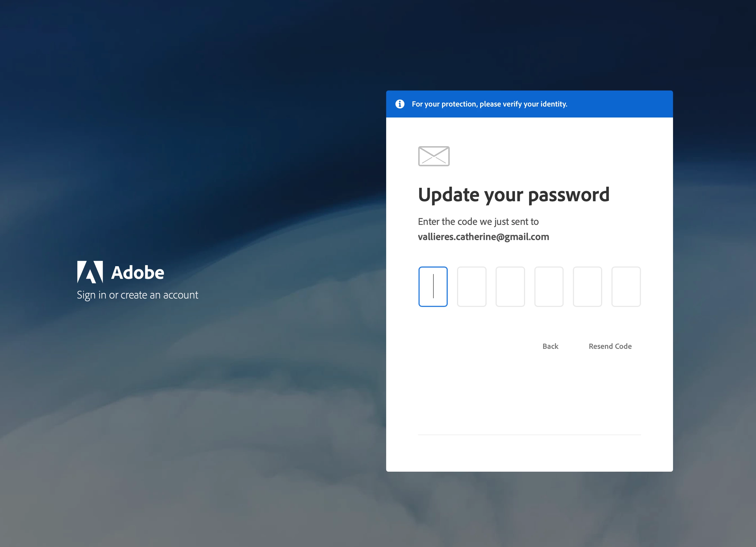
Task: Click 'Enter the code we just sent to' text
Action: click(478, 221)
